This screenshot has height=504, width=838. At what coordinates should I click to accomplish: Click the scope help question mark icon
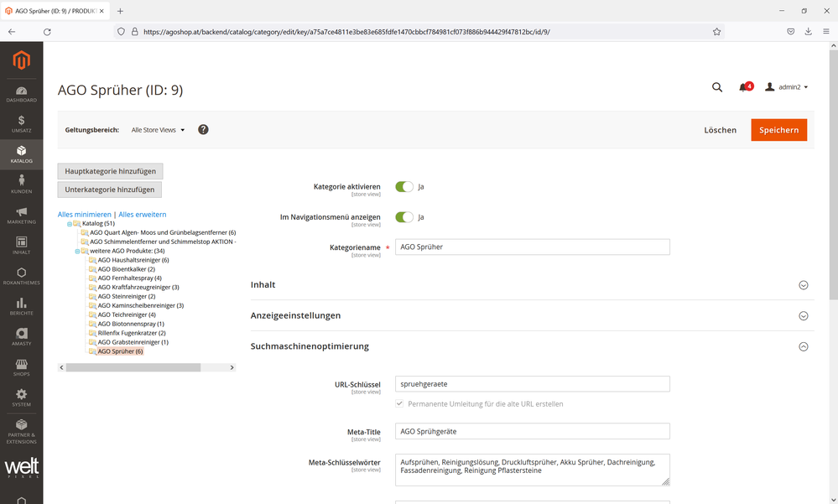tap(203, 130)
